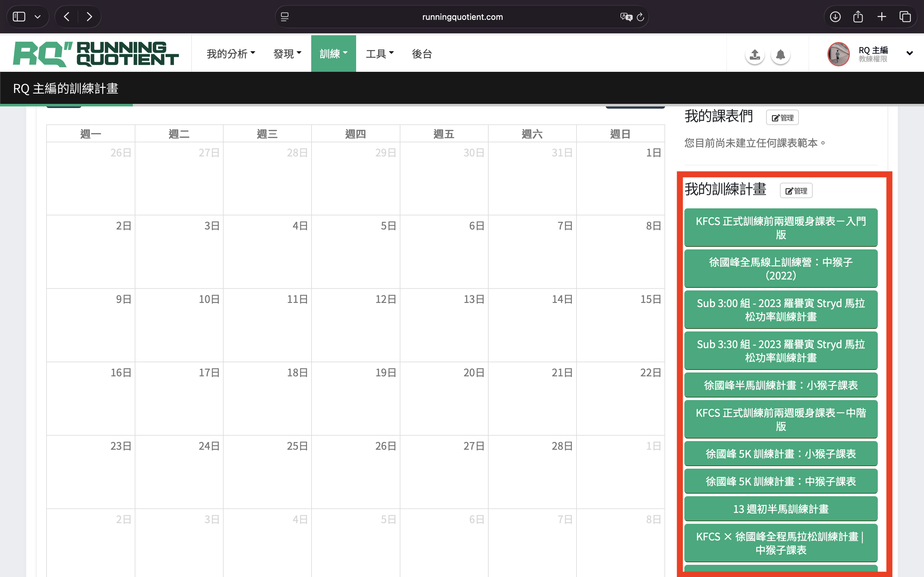Click the Safari sidebar toggle icon

click(19, 17)
